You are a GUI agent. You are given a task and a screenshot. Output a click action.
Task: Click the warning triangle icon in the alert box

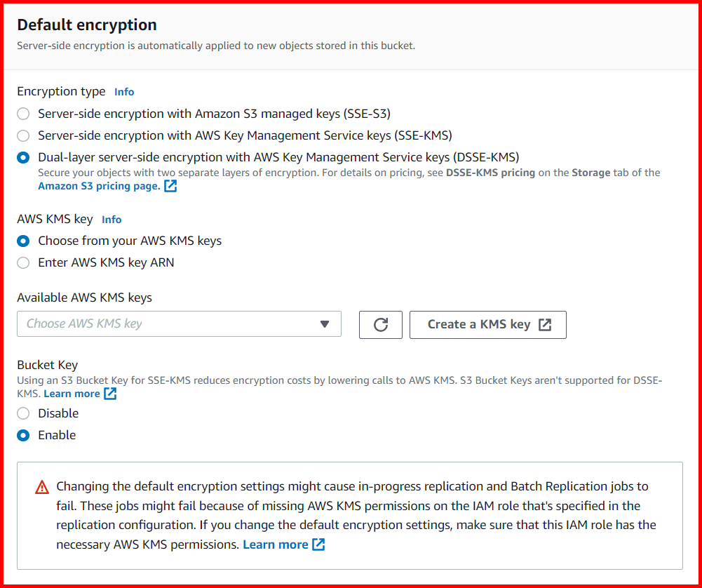pyautogui.click(x=42, y=486)
